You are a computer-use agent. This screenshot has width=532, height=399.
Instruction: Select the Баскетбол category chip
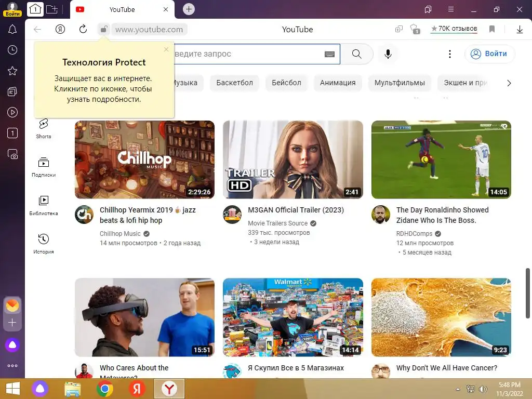[234, 83]
